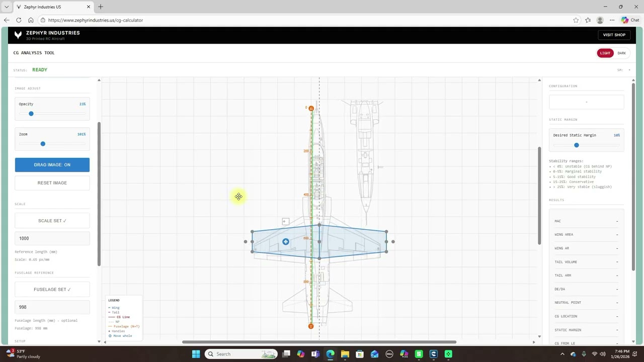Screen dimensions: 644x362
Task: Launch Microsoft Teams from the taskbar
Action: [x=315, y=354]
